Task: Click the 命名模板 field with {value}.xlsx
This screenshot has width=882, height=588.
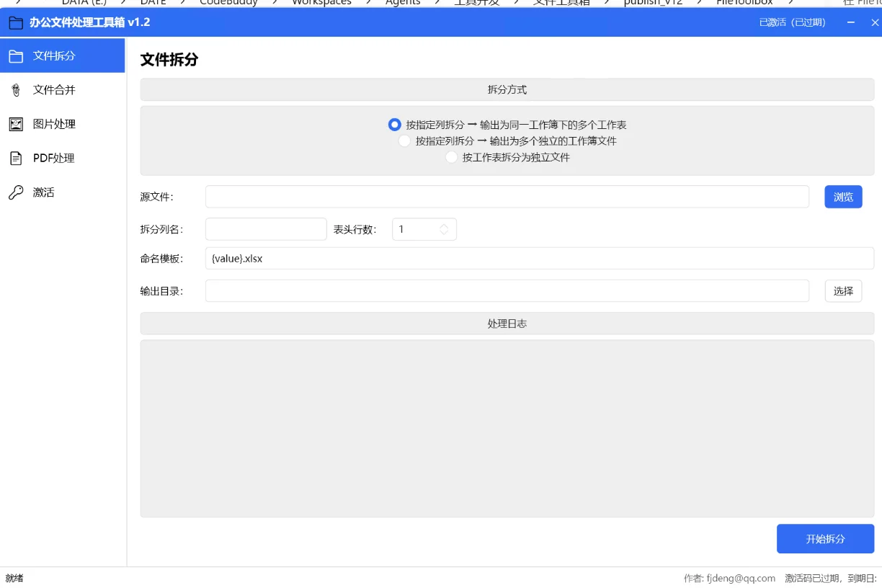Action: [540, 258]
